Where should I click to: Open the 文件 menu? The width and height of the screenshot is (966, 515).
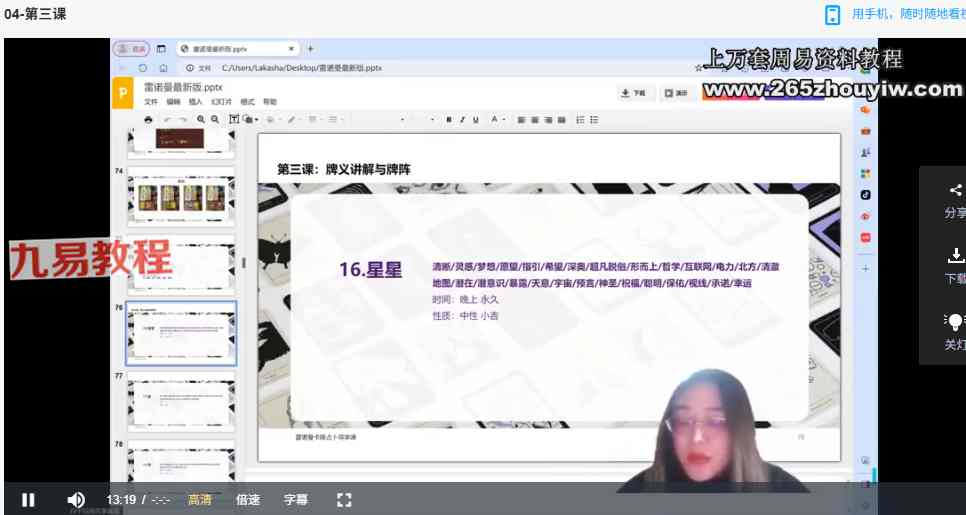(150, 102)
